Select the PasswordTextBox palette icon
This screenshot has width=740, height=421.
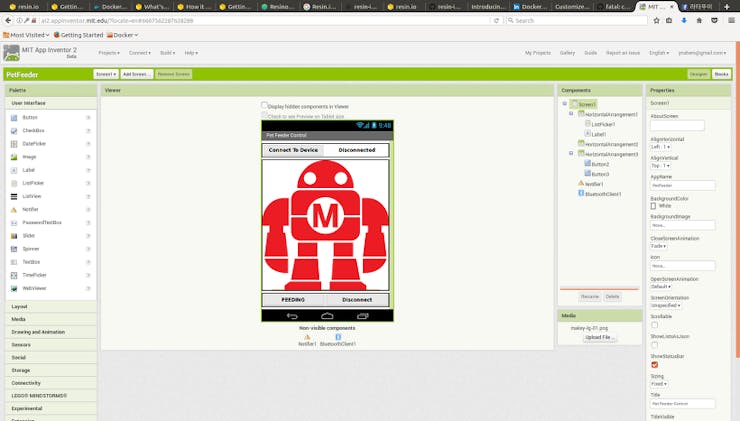click(x=14, y=223)
